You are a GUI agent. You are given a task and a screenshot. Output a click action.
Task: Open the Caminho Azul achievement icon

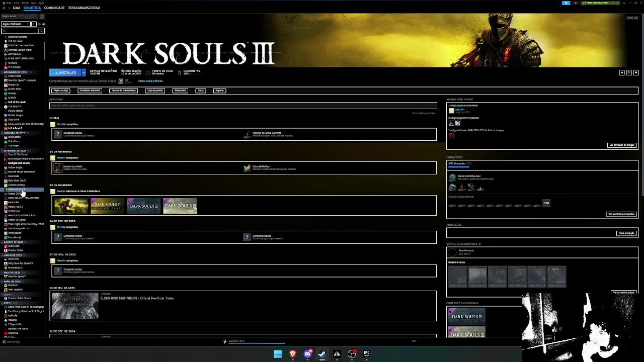(x=452, y=177)
